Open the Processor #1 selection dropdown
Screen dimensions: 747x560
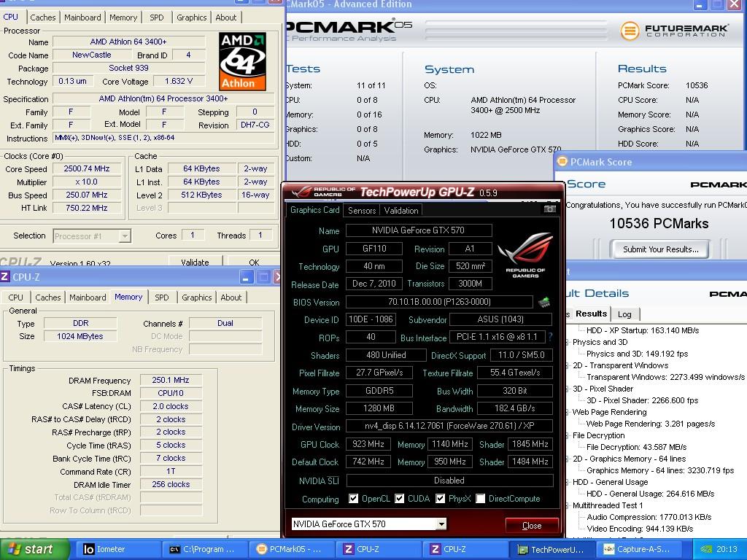point(124,236)
